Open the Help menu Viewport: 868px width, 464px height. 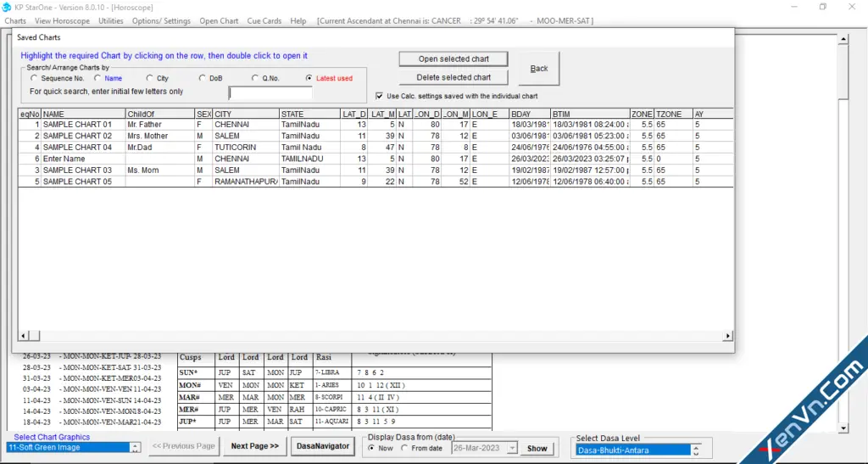point(298,21)
